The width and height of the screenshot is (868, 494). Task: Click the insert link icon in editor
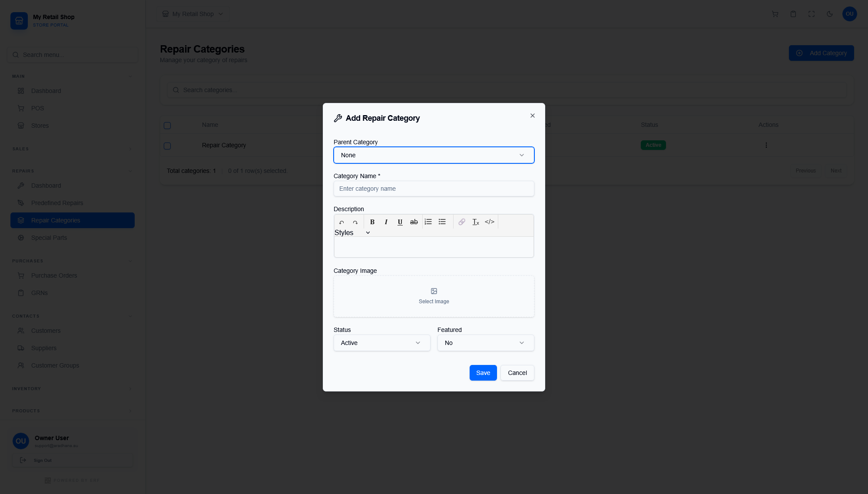click(462, 222)
